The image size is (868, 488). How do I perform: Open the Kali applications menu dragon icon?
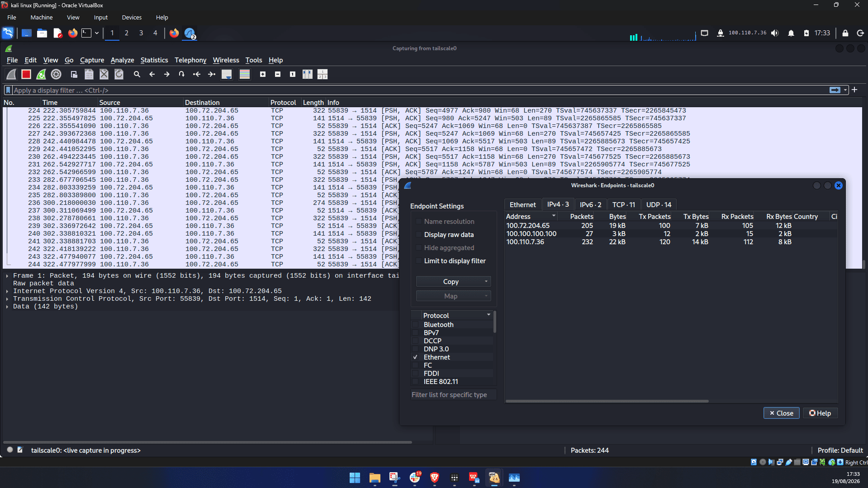tap(8, 33)
